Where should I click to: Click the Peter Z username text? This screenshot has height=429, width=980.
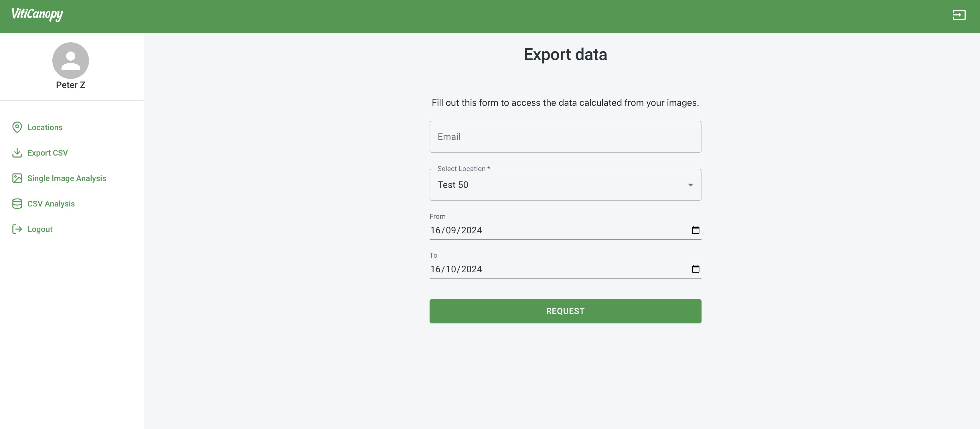coord(71,85)
